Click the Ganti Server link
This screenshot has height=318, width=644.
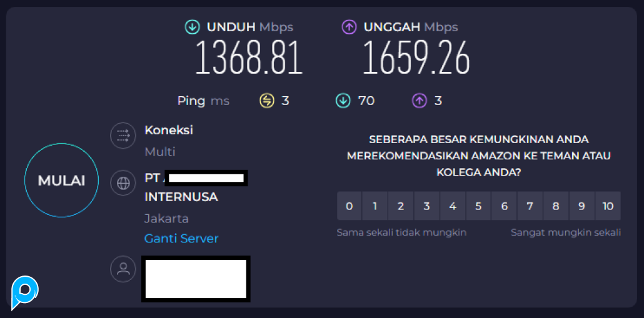[x=181, y=239]
